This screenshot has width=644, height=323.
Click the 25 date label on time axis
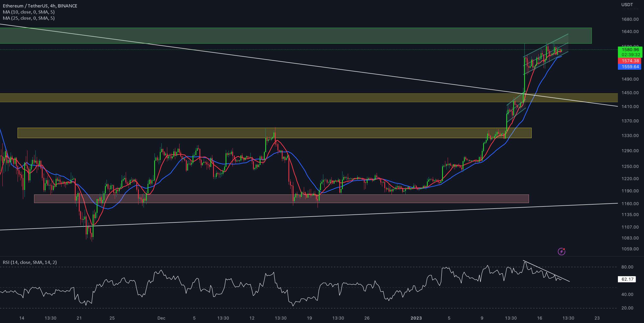[x=112, y=318]
